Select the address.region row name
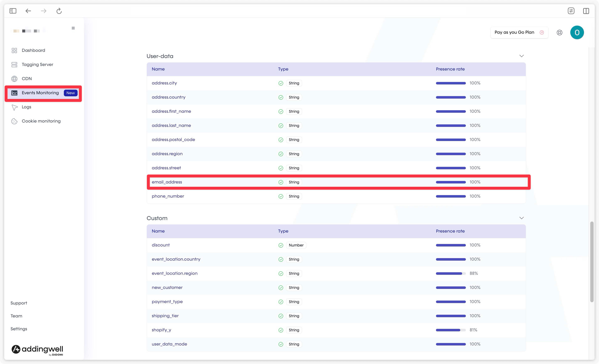This screenshot has width=599, height=364. tap(167, 154)
